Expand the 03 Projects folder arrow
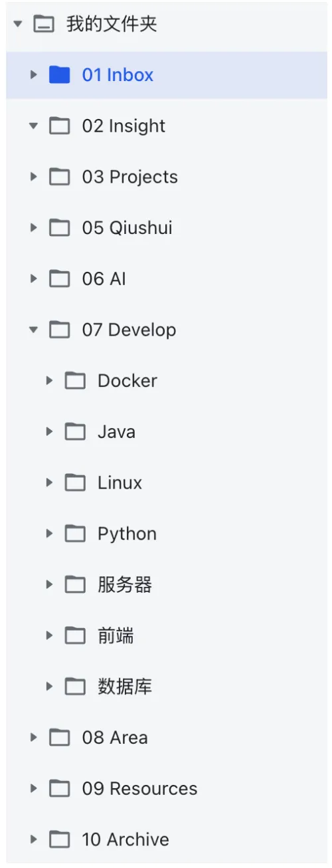This screenshot has width=332, height=868. [x=34, y=177]
